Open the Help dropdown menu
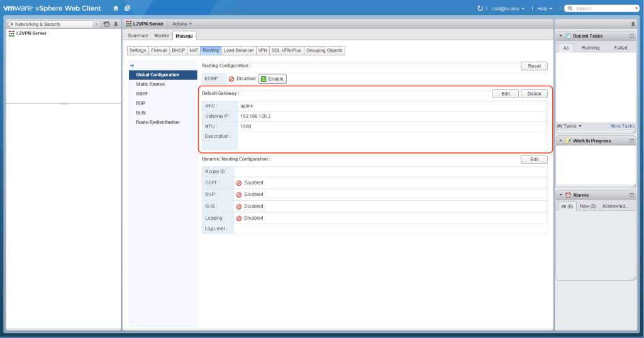Image resolution: width=644 pixels, height=338 pixels. click(x=545, y=9)
